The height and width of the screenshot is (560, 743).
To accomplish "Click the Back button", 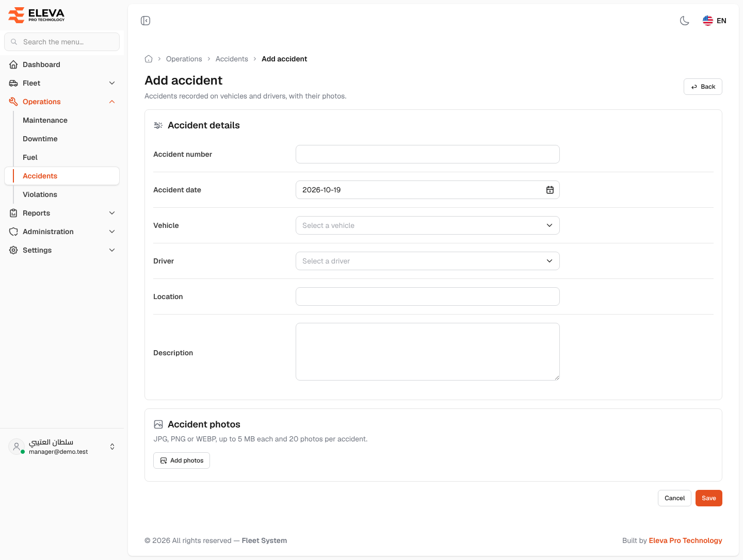I will point(703,87).
